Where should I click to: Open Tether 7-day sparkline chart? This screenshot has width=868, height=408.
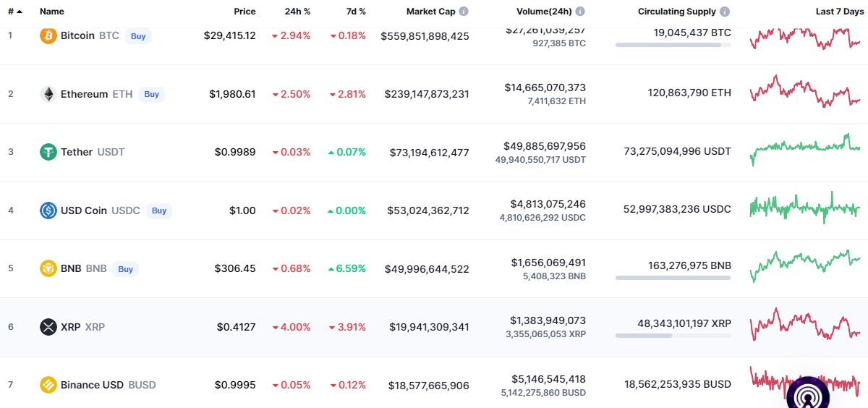point(805,149)
